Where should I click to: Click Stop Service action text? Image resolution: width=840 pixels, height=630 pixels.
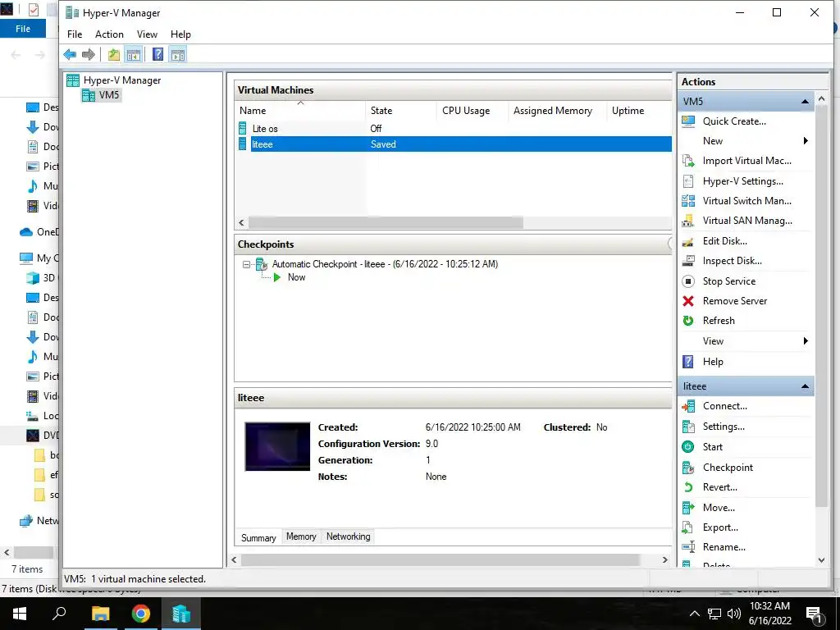pos(729,281)
